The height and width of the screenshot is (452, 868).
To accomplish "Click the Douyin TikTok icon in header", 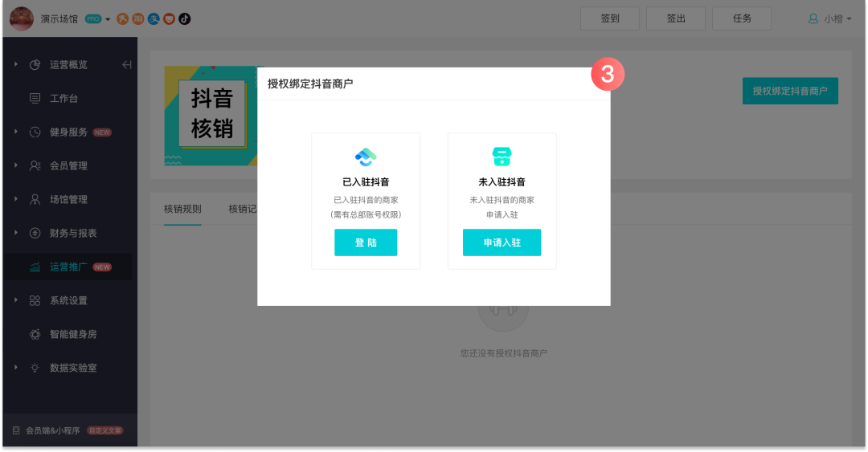I will (184, 18).
